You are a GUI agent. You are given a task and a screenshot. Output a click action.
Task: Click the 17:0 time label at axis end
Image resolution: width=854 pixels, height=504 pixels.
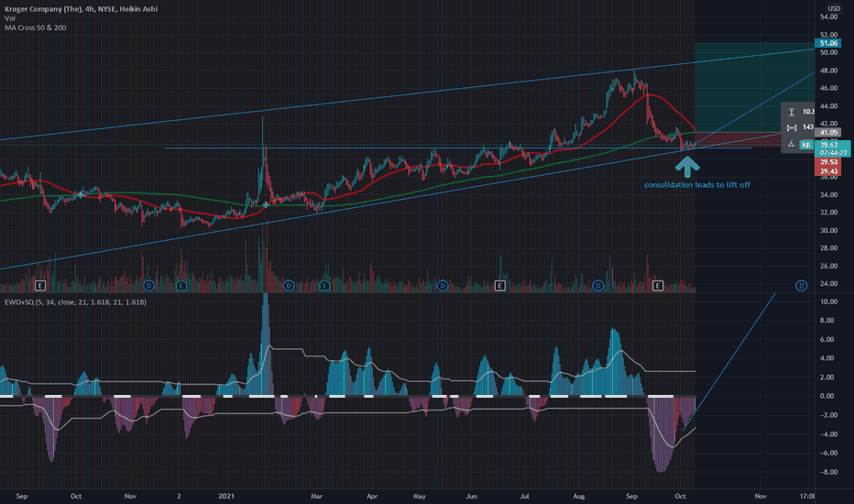[807, 496]
